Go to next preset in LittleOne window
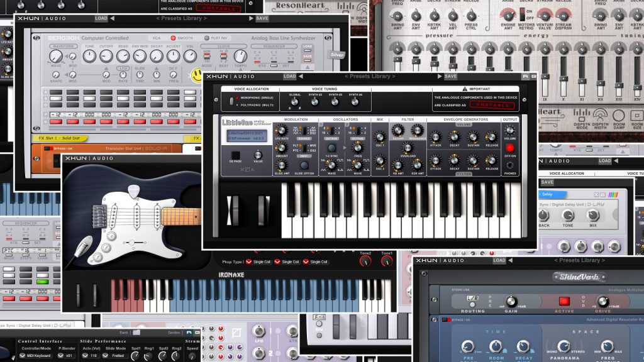 tap(440, 76)
